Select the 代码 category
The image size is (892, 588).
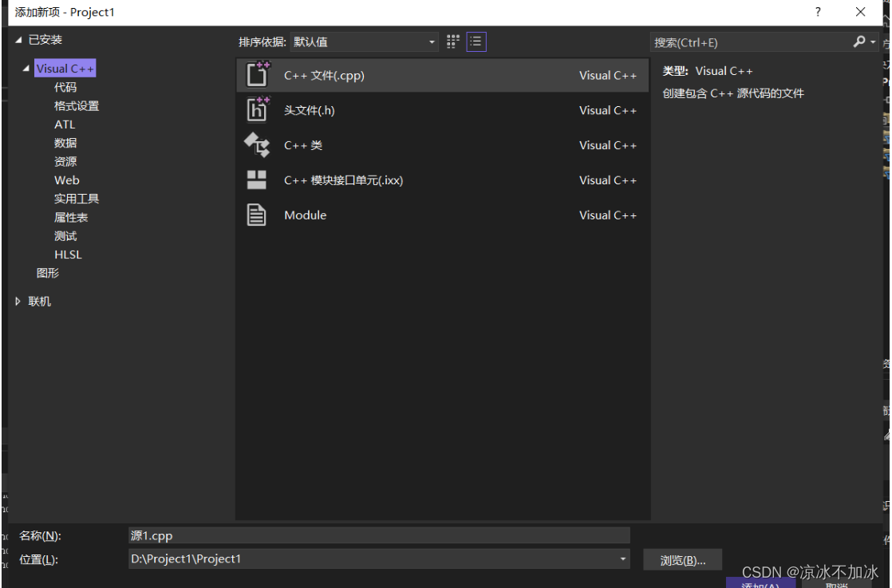coord(65,87)
